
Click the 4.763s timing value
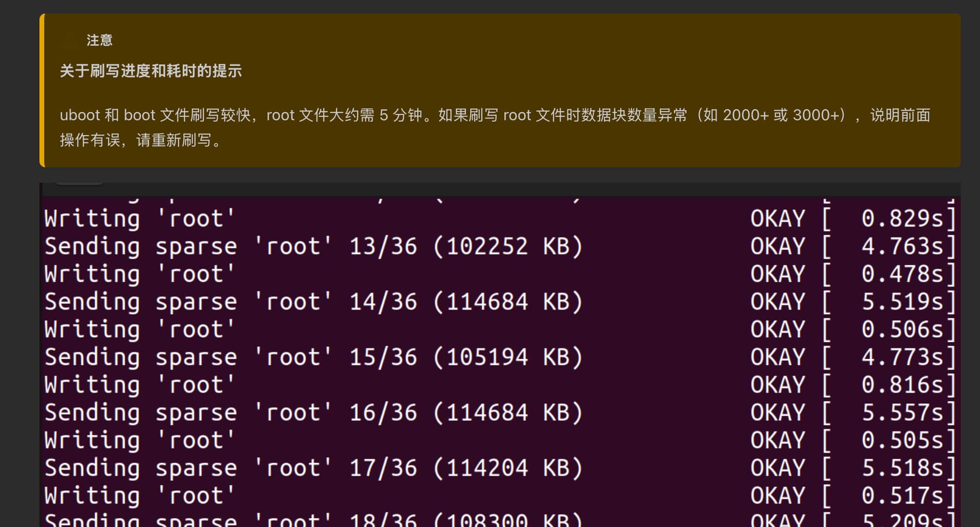point(902,246)
